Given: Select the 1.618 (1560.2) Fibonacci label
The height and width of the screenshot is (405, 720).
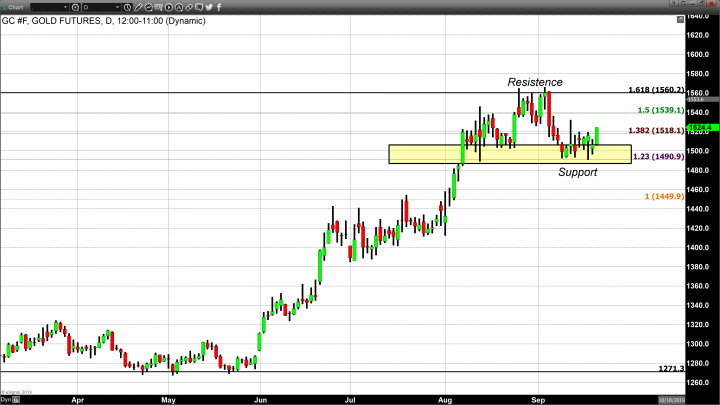Looking at the screenshot, I should coord(656,90).
